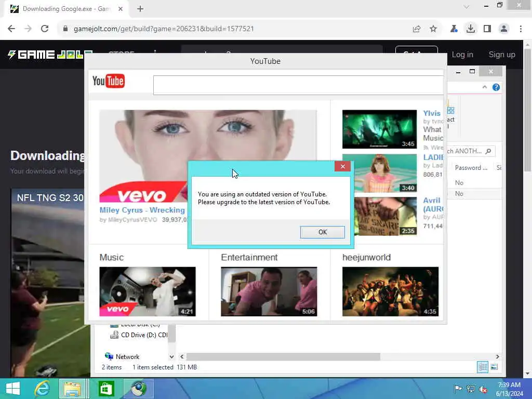Open File Explorer from taskbar
This screenshot has height=399, width=532.
pyautogui.click(x=72, y=389)
